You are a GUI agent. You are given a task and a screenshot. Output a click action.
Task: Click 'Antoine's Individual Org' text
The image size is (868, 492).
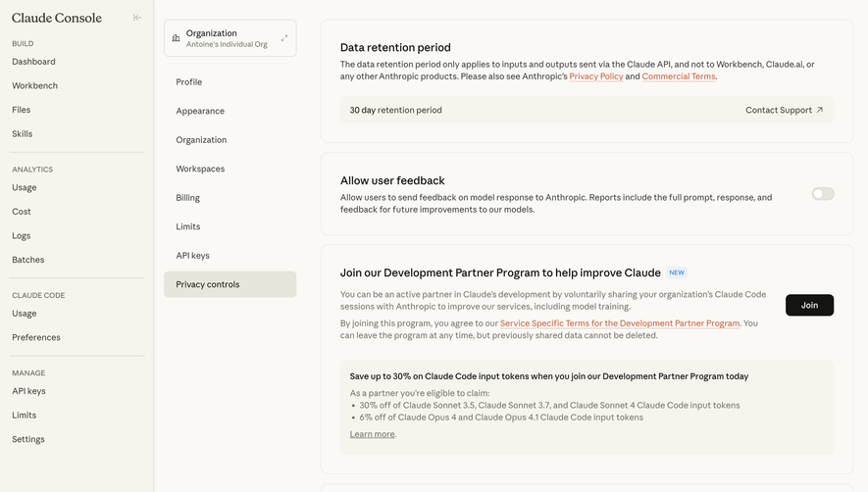pyautogui.click(x=227, y=44)
